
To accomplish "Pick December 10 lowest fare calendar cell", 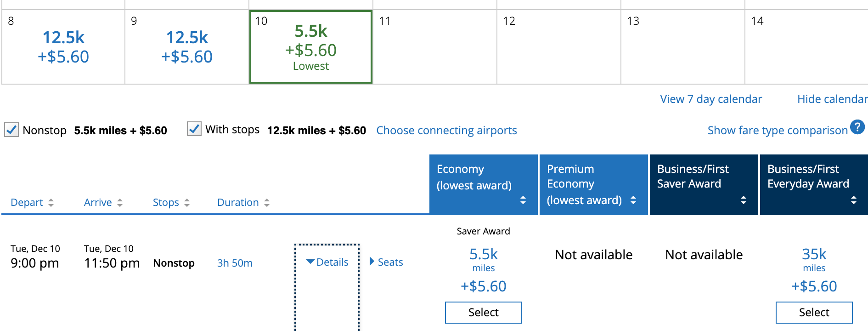I will (x=311, y=47).
